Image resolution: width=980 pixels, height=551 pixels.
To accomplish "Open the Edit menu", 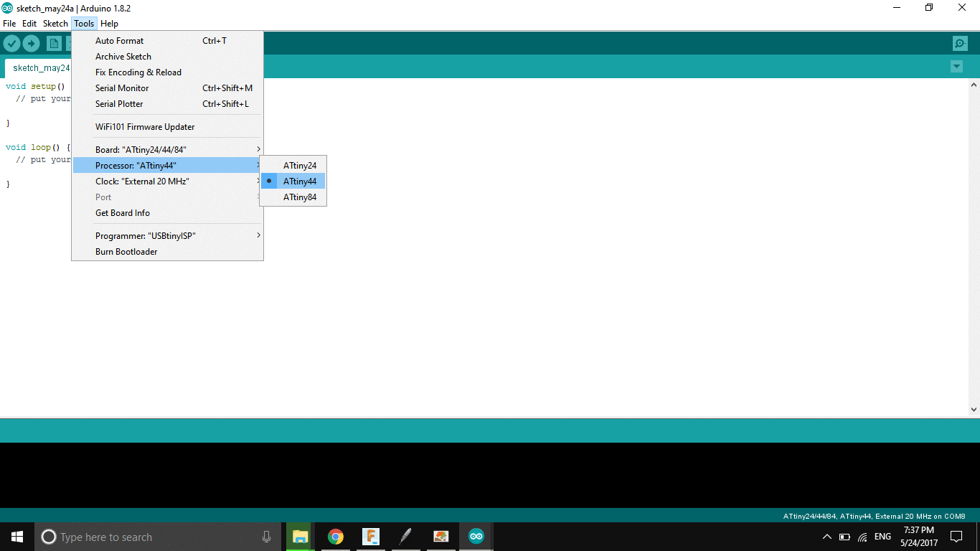I will pyautogui.click(x=29, y=24).
